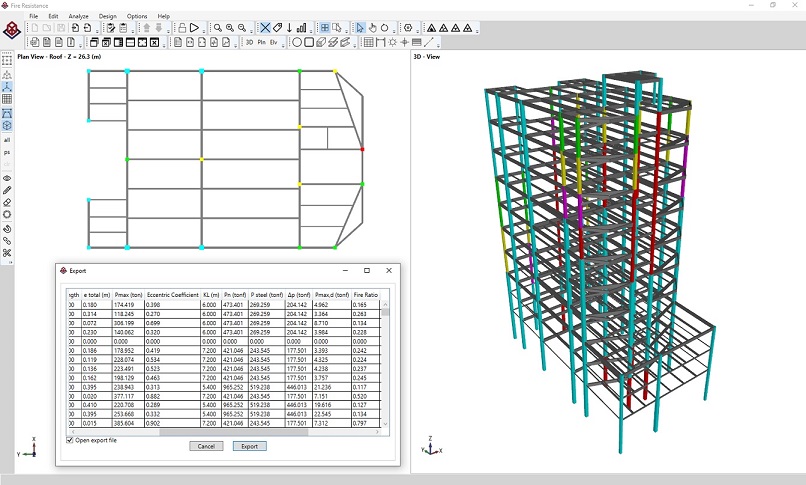Click the bar chart results icon
Viewport: 806px width, 485px height.
pyautogui.click(x=302, y=28)
